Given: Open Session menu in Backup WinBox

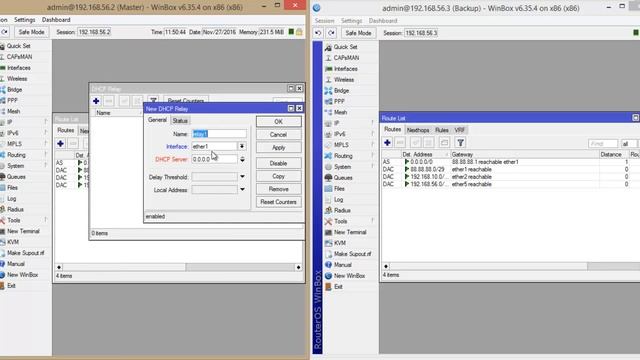Looking at the screenshot, I should [324, 20].
